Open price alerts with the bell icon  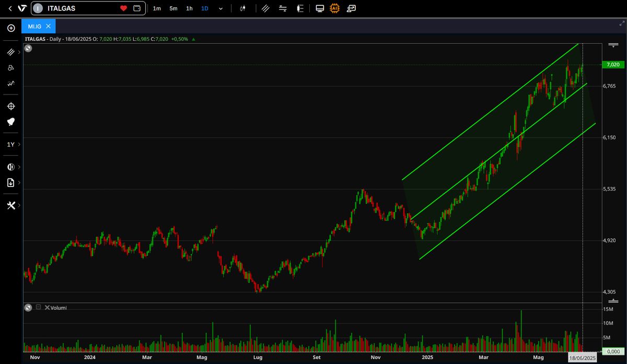[x=11, y=122]
